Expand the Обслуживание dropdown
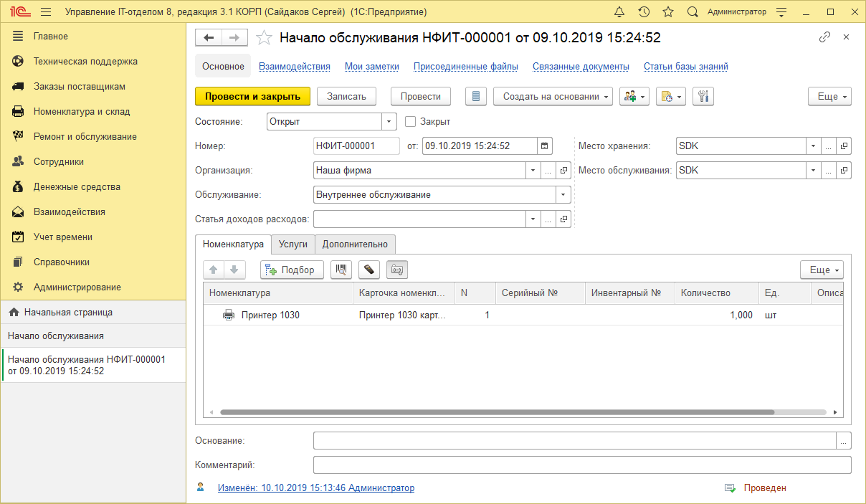This screenshot has height=504, width=866. pyautogui.click(x=563, y=194)
